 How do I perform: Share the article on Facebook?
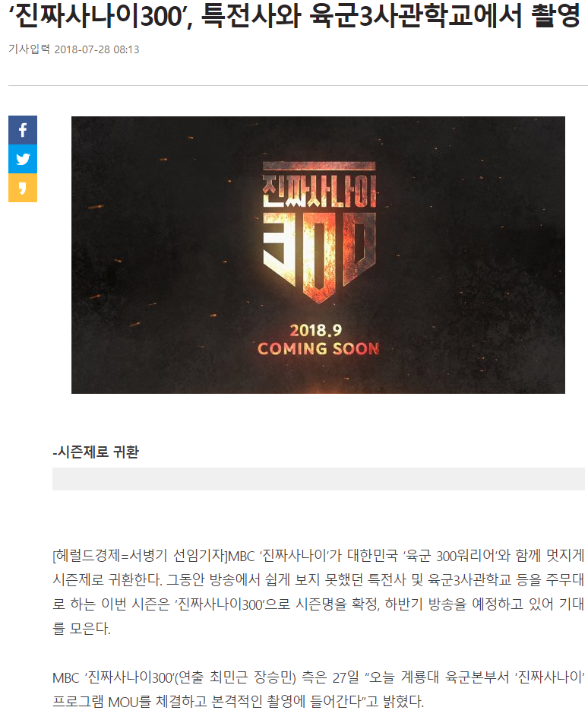coord(23,131)
